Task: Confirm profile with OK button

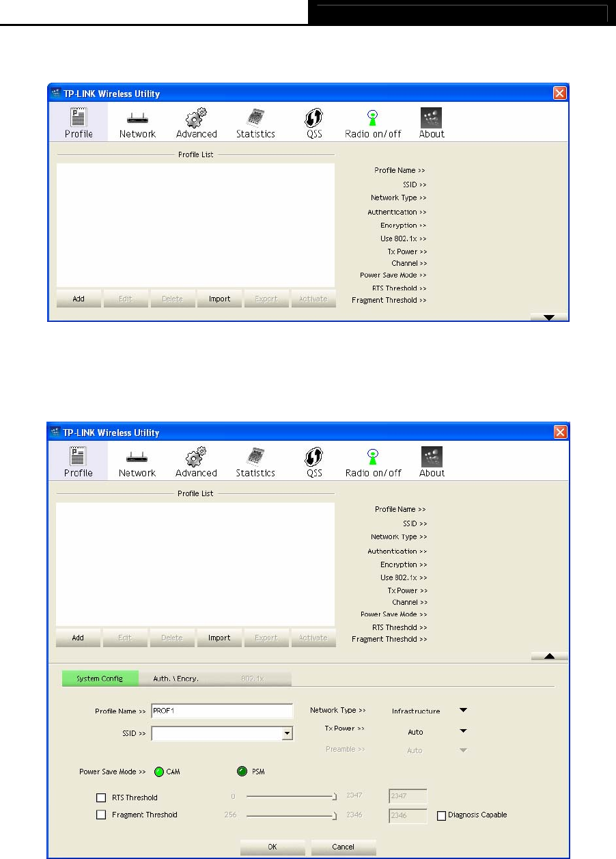Action: (272, 847)
